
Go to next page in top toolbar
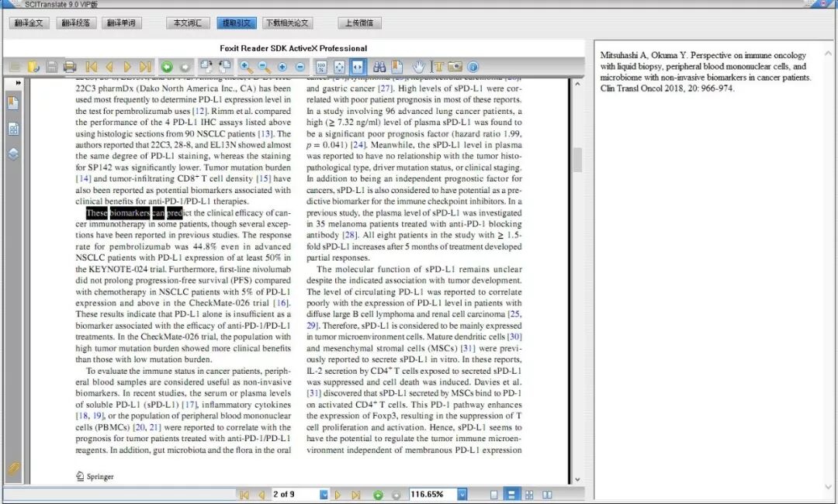pos(127,67)
